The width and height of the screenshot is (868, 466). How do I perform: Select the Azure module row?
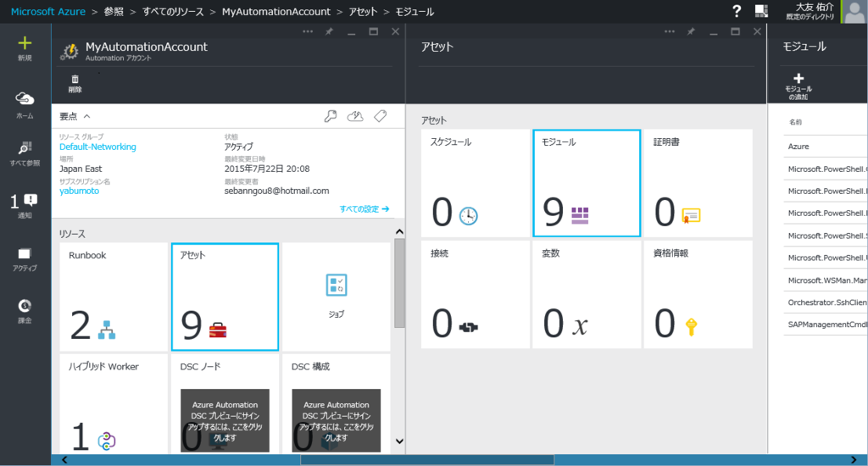click(x=826, y=146)
